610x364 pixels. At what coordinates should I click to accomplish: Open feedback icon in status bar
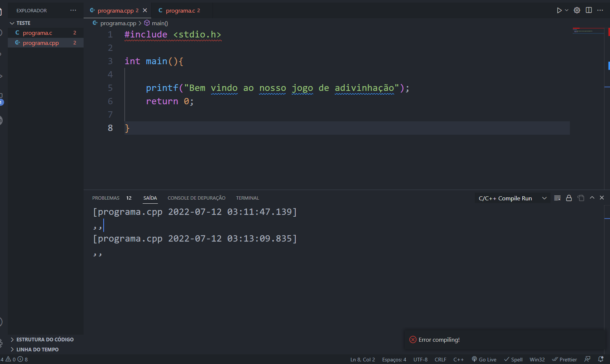[x=587, y=359]
